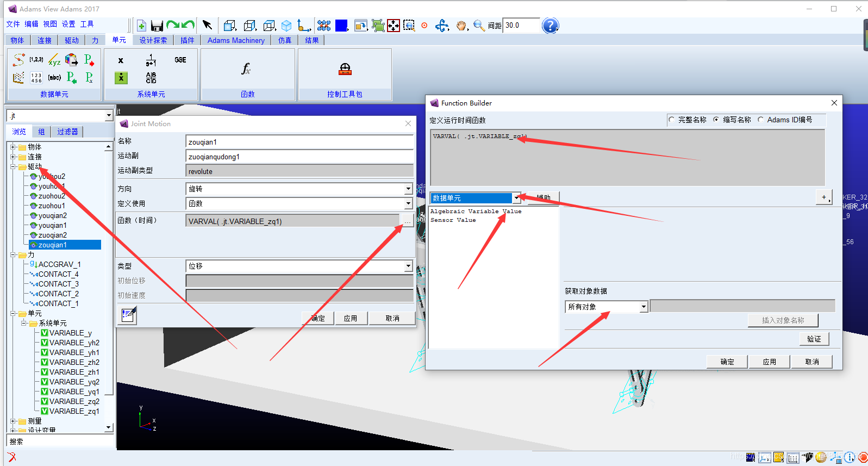The width and height of the screenshot is (868, 466).
Task: Click the fit view to window icon
Action: coord(394,26)
